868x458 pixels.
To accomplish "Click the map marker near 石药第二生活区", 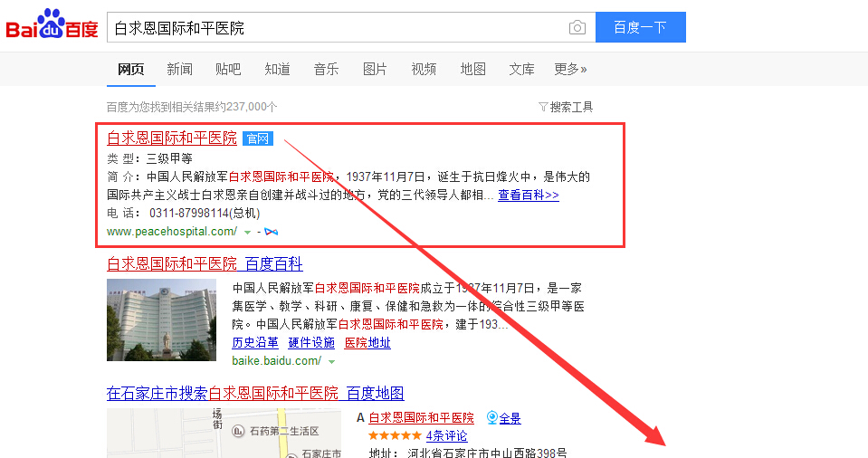I will tap(238, 430).
